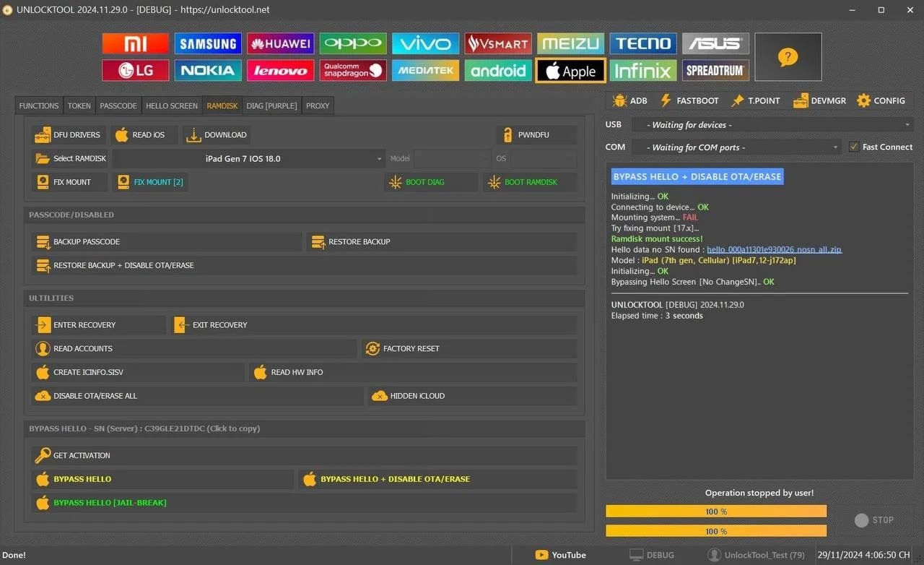Click the BOOT RAMDISK button
This screenshot has width=924, height=565.
pos(530,182)
